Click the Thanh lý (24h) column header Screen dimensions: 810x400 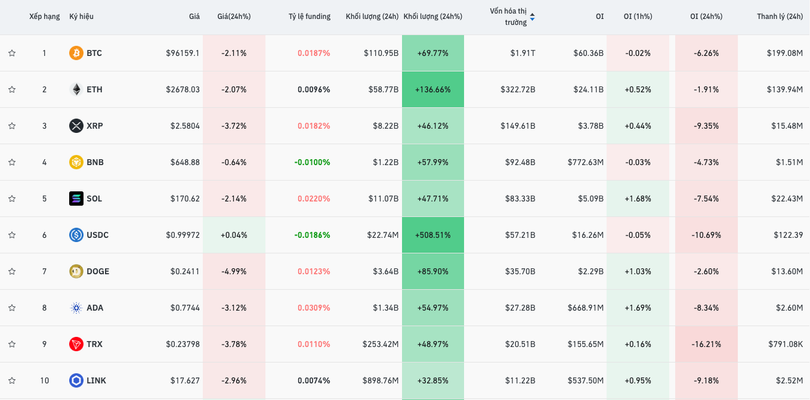tap(779, 17)
